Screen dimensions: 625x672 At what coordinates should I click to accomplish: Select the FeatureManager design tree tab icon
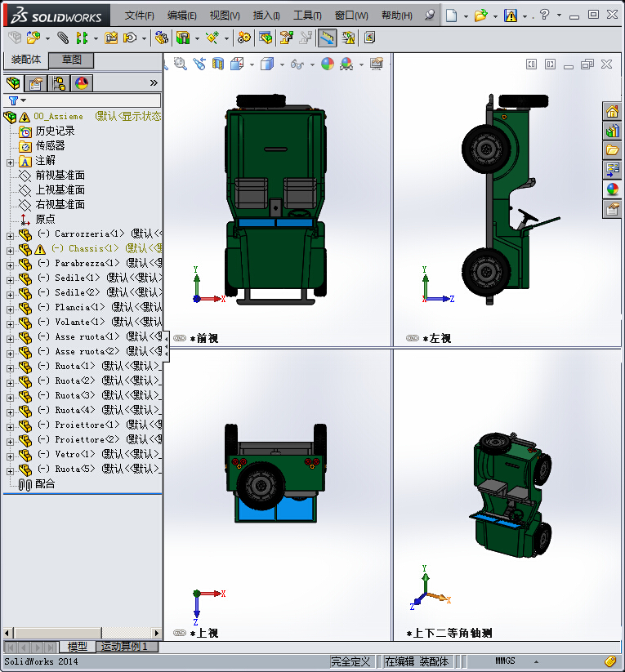13,82
